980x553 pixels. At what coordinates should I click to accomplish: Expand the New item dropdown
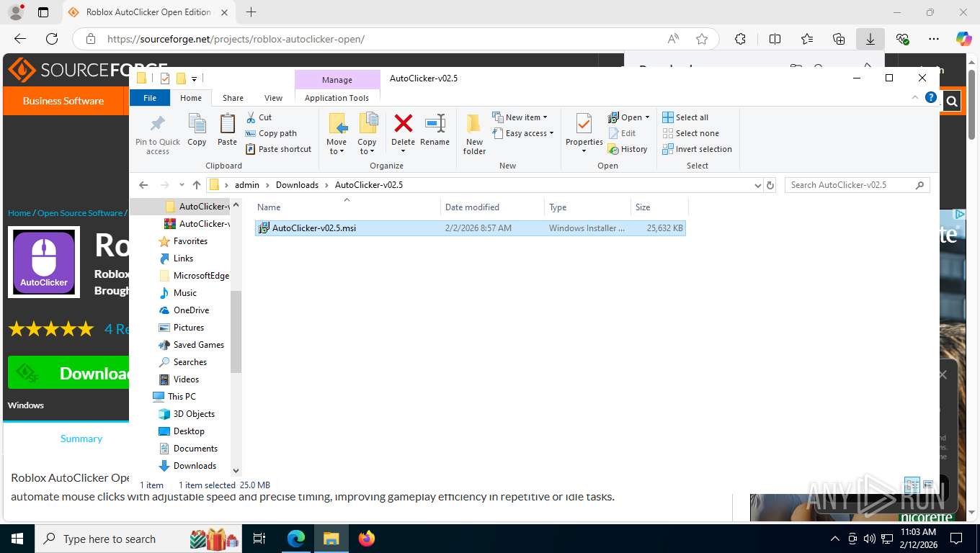520,117
